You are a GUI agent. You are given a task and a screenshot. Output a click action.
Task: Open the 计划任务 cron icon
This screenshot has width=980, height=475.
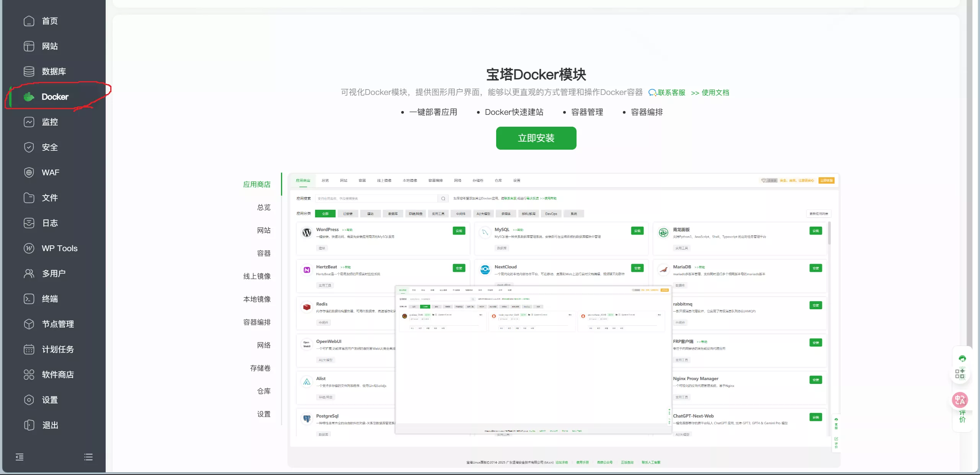pos(29,349)
